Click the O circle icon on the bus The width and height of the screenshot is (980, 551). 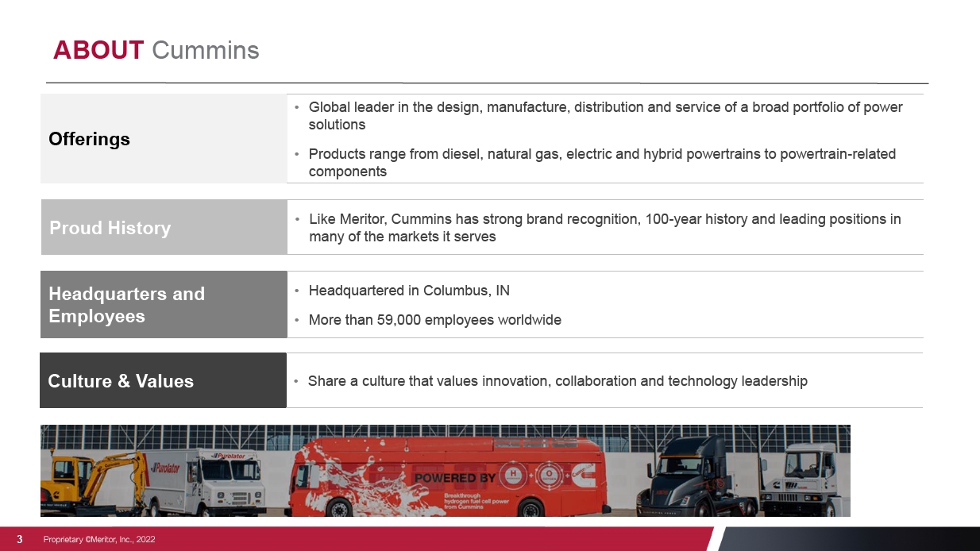tap(550, 474)
